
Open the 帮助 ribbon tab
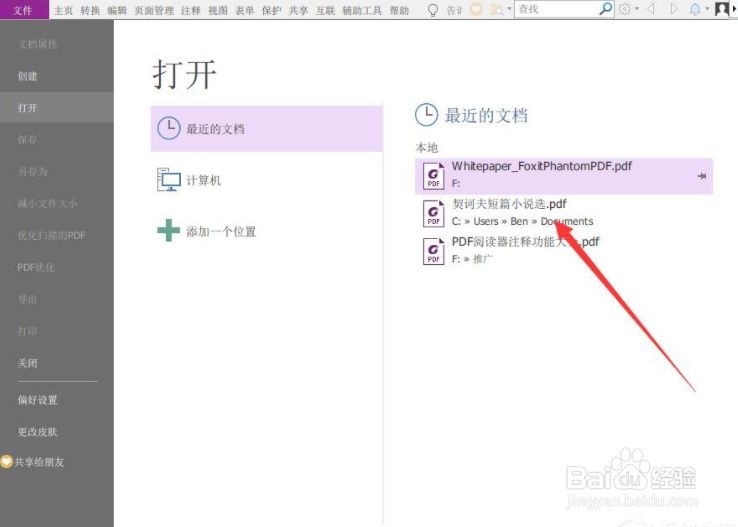tap(399, 10)
